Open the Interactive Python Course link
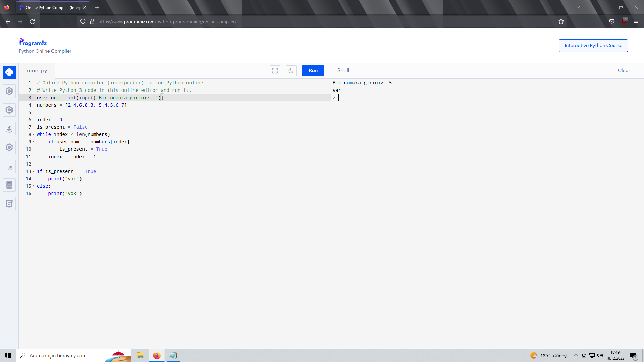Image resolution: width=644 pixels, height=362 pixels. 593,46
